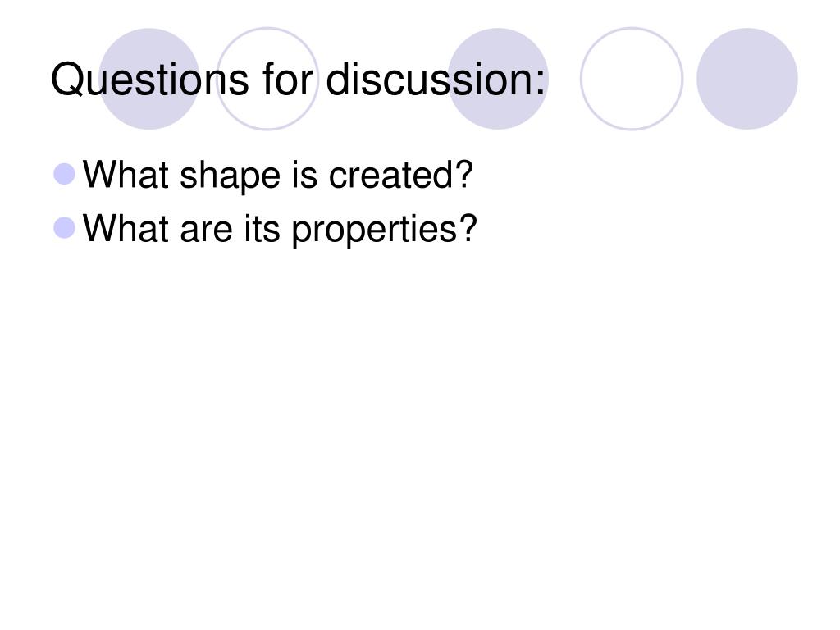Select the first filled lavender circle behind 'Questions'
This screenshot has height=630, width=840.
[149, 79]
